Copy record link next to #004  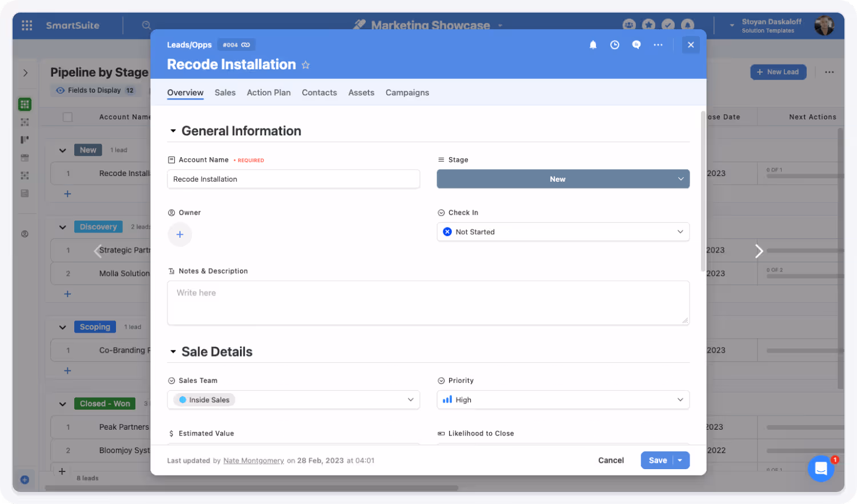click(x=246, y=45)
